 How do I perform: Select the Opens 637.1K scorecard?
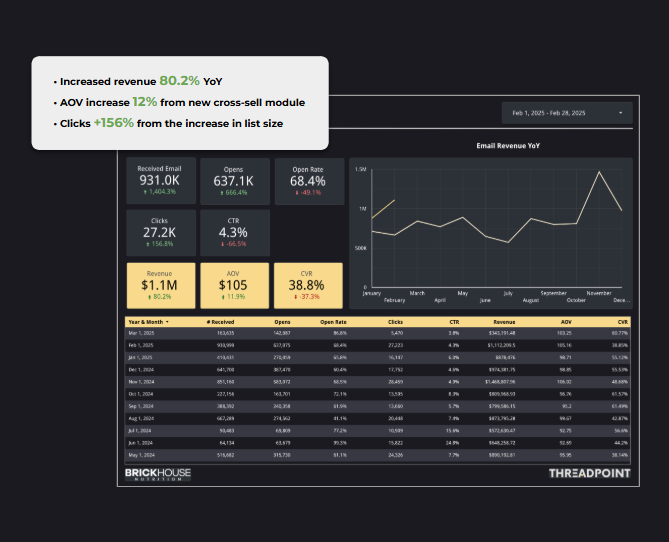232,180
